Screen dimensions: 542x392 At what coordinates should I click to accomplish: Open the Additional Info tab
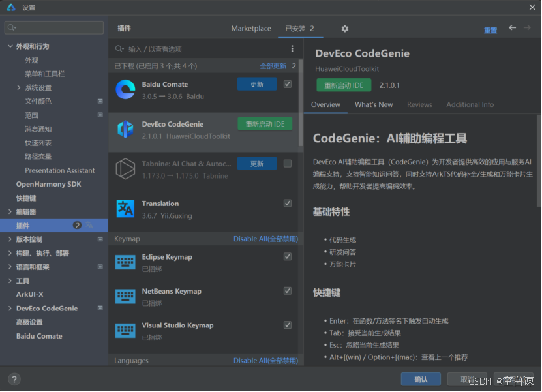point(470,104)
